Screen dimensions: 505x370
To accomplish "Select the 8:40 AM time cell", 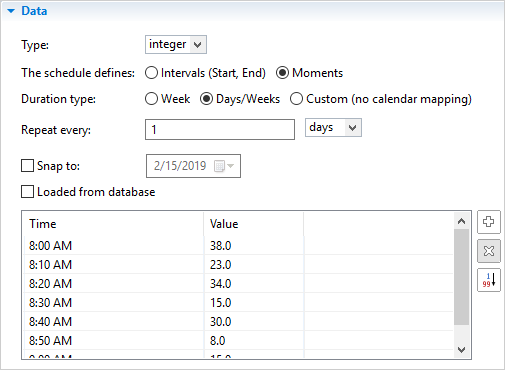I will click(114, 322).
